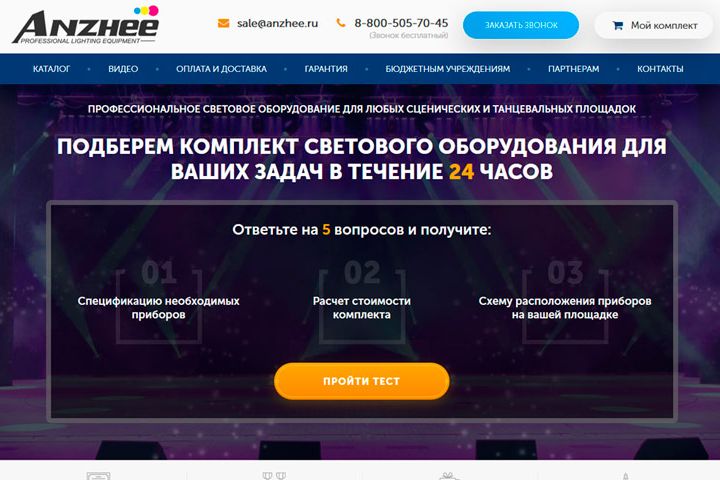Click the orange envelope email icon
This screenshot has width=720, height=480.
[x=224, y=23]
